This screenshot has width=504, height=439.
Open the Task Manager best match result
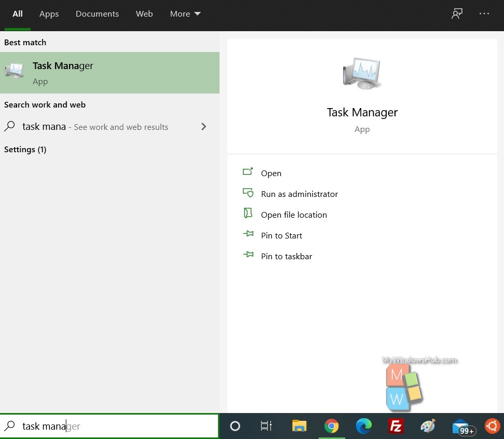pyautogui.click(x=110, y=73)
